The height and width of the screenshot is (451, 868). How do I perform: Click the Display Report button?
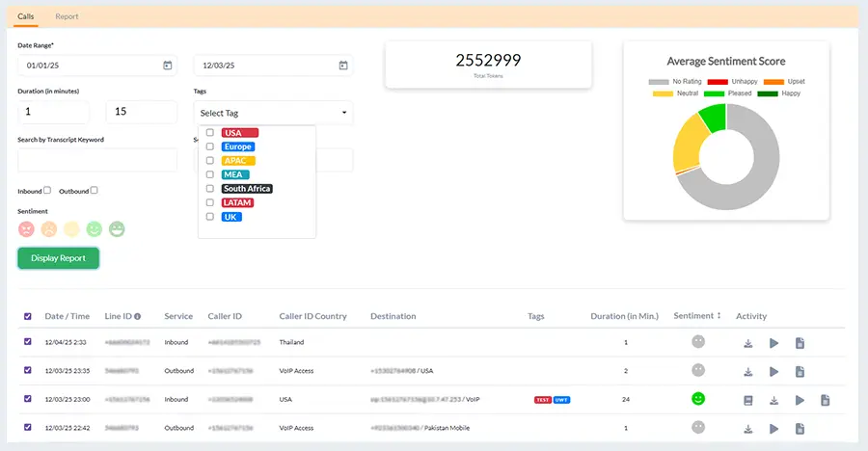[58, 258]
